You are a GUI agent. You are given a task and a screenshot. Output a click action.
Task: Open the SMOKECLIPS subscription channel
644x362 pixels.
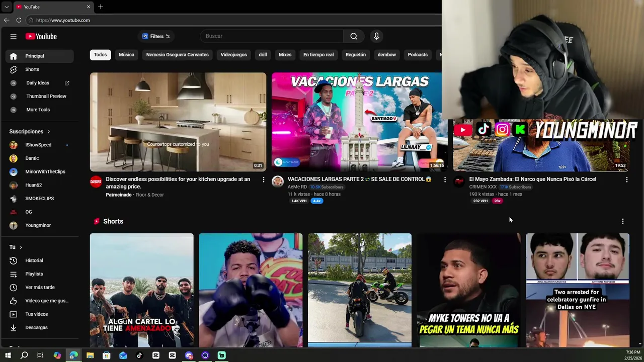pyautogui.click(x=39, y=199)
